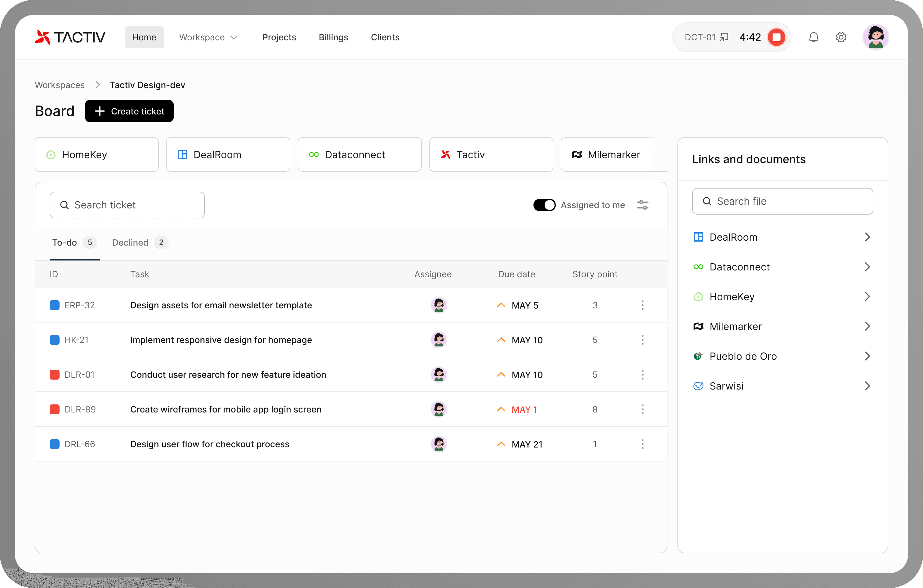Click red color tag on DLR-89

coord(54,409)
